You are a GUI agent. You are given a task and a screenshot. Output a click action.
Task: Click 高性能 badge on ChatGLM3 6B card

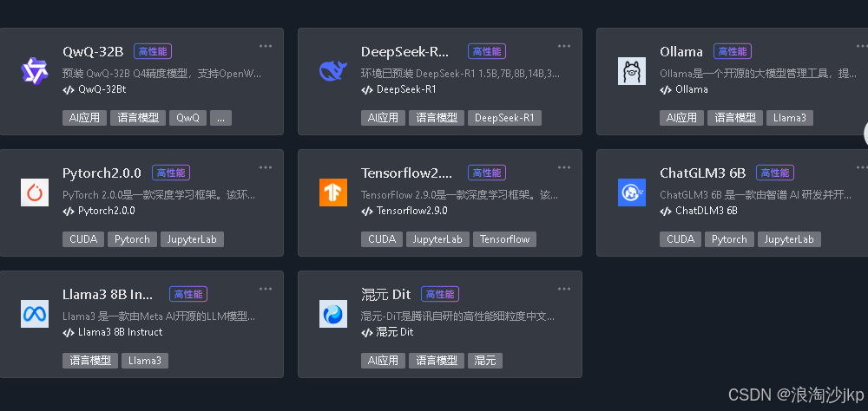pyautogui.click(x=775, y=173)
